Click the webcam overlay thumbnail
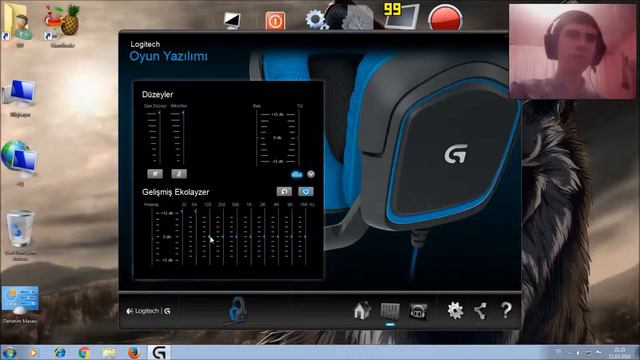Viewport: 640px width, 360px height. coord(572,51)
